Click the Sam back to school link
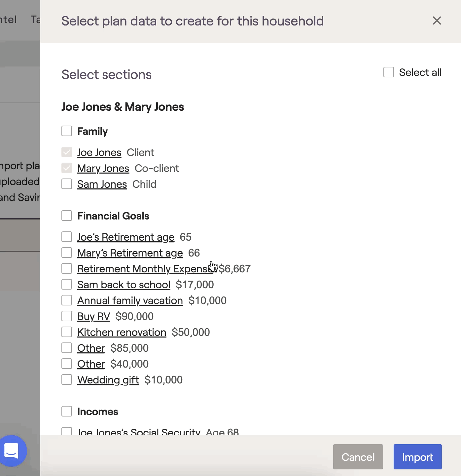The height and width of the screenshot is (476, 461). (x=124, y=285)
